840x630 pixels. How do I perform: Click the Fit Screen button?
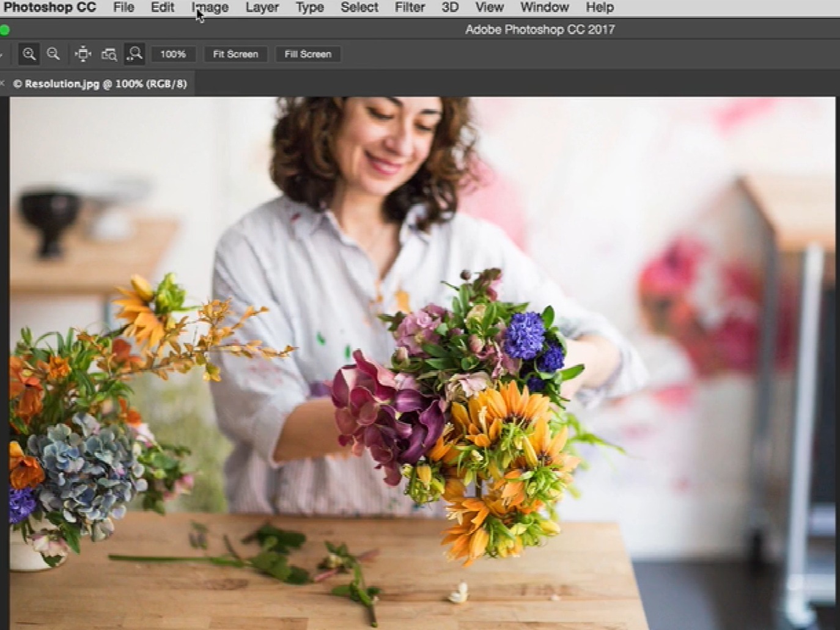[235, 54]
